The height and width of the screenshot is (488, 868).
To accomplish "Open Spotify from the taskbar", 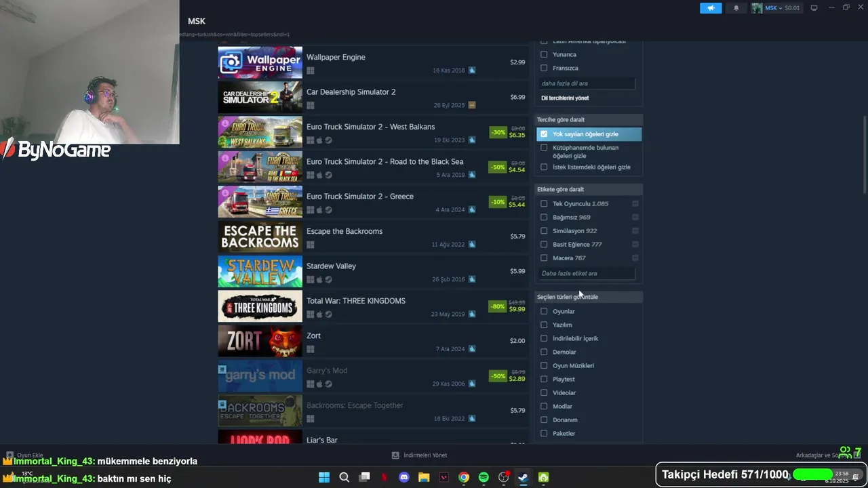I will pyautogui.click(x=484, y=477).
